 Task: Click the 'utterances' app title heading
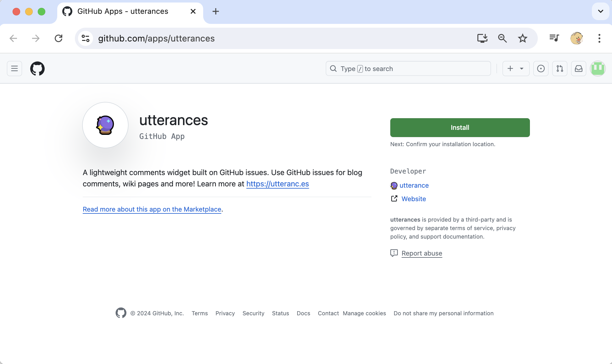[174, 120]
